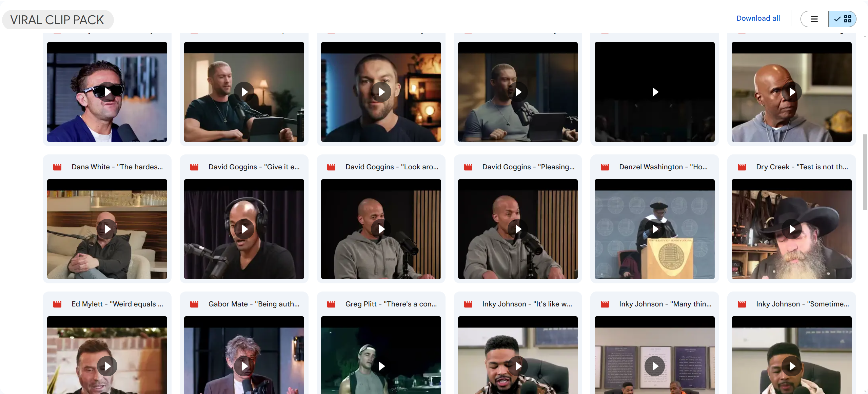Open file titled David Goggins - "Give it e..."
The height and width of the screenshot is (394, 868).
click(x=254, y=167)
